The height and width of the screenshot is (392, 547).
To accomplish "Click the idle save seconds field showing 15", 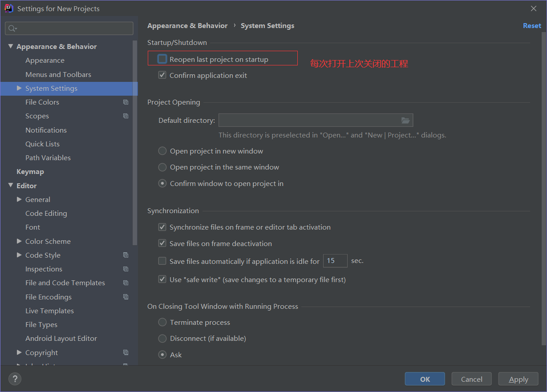I will [x=335, y=261].
